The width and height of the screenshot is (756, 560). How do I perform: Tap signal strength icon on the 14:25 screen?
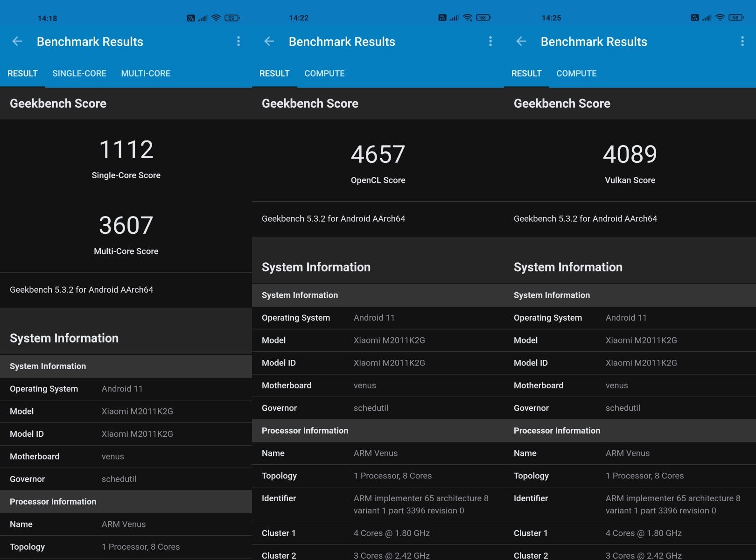tap(707, 18)
